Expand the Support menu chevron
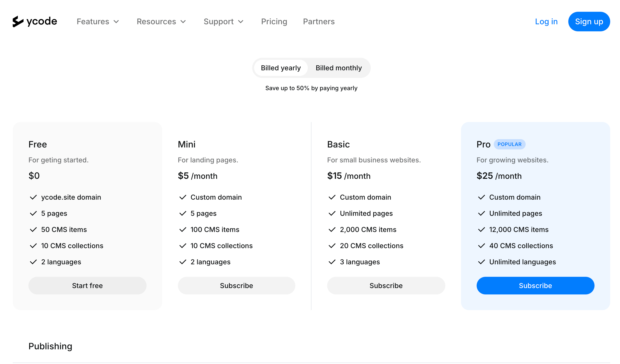The height and width of the screenshot is (364, 620). [x=241, y=22]
